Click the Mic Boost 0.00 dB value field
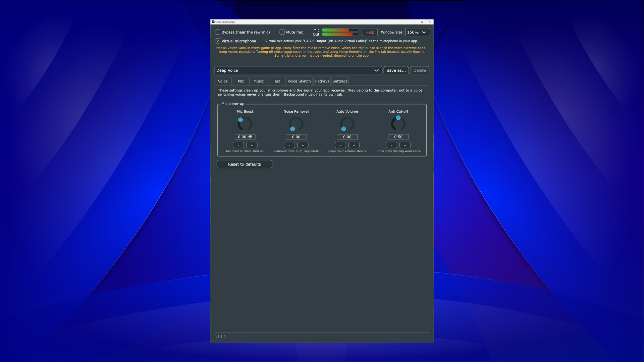This screenshot has width=644, height=362. point(245,137)
